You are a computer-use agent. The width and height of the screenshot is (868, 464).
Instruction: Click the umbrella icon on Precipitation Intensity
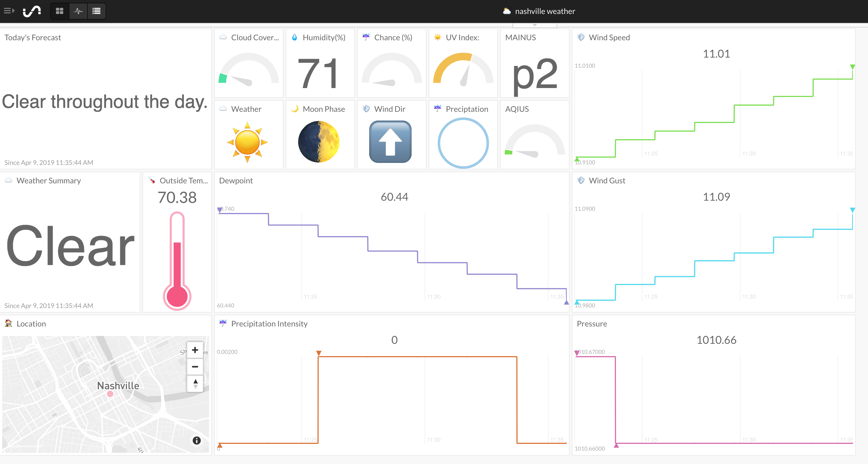223,323
